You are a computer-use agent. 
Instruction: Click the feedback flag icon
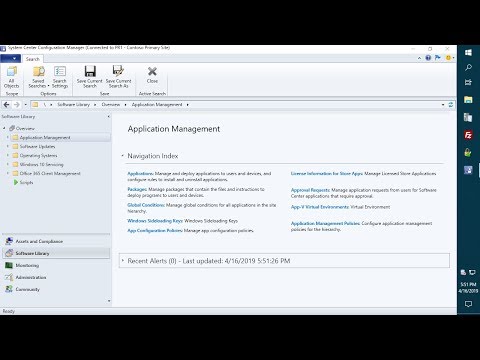tap(438, 58)
